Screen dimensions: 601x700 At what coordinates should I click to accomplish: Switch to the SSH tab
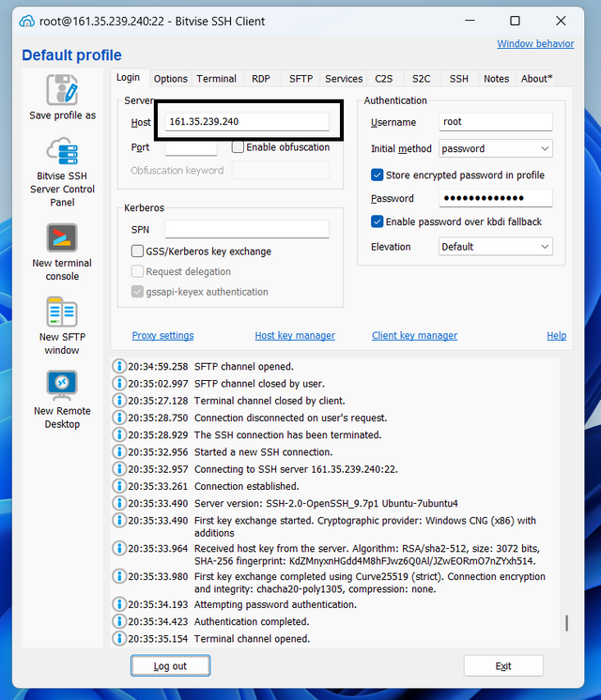click(459, 79)
